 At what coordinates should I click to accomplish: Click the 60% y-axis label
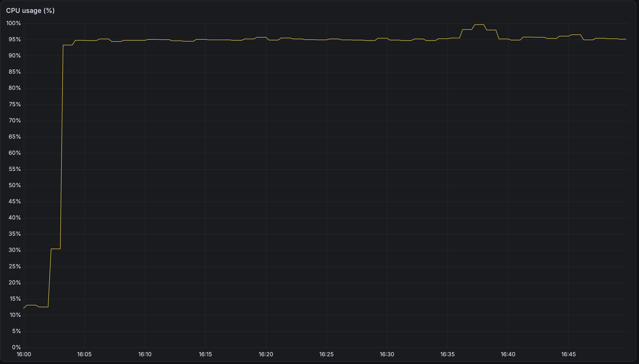pos(15,153)
